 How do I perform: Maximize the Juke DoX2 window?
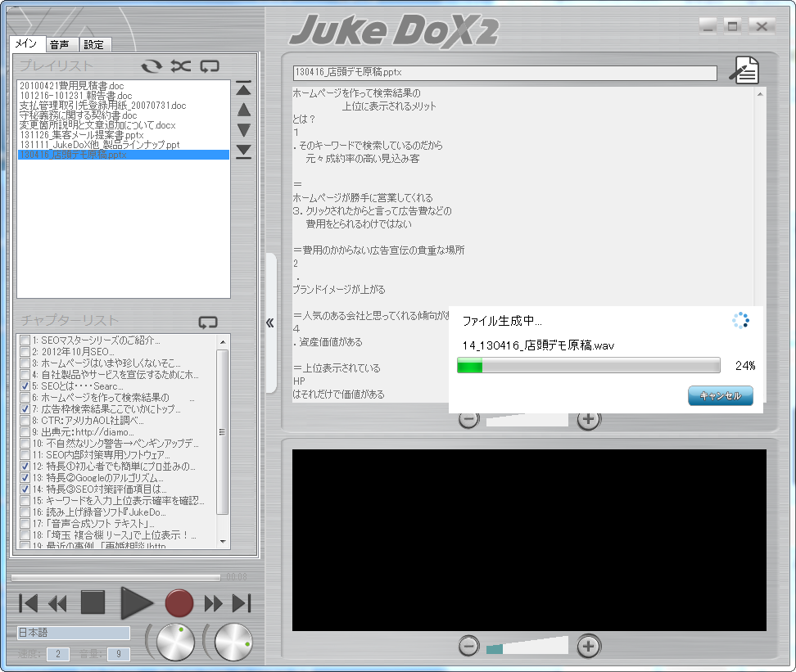coord(732,26)
